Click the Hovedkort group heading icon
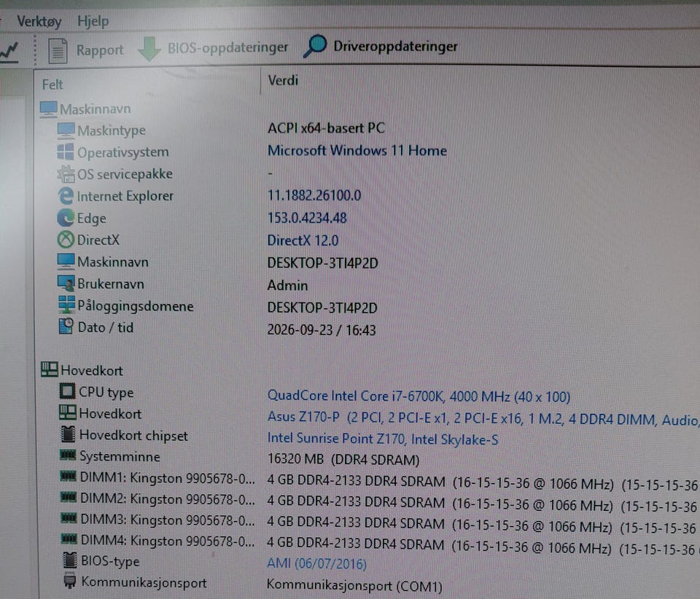Viewport: 700px width, 599px height. [49, 369]
